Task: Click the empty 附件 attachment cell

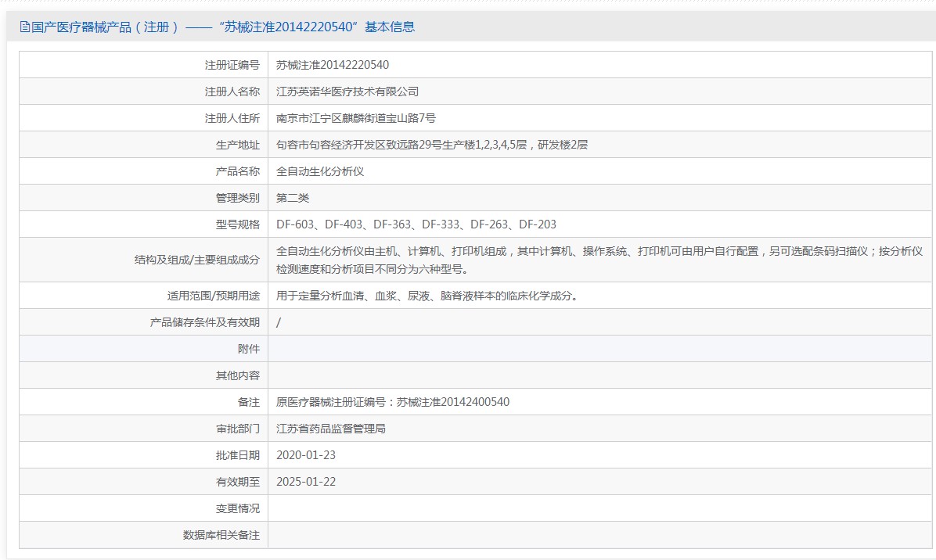Action: [599, 349]
